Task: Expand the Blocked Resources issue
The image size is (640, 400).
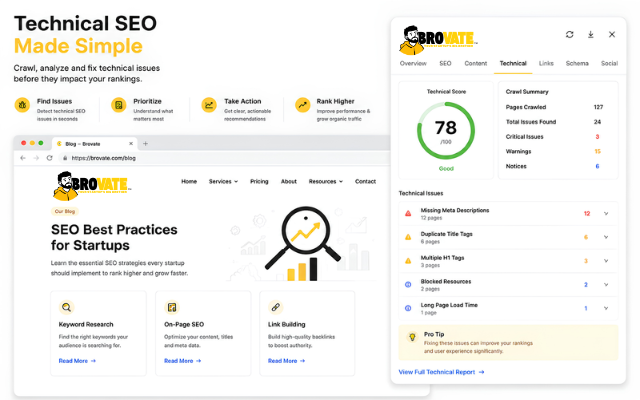Action: pos(606,284)
